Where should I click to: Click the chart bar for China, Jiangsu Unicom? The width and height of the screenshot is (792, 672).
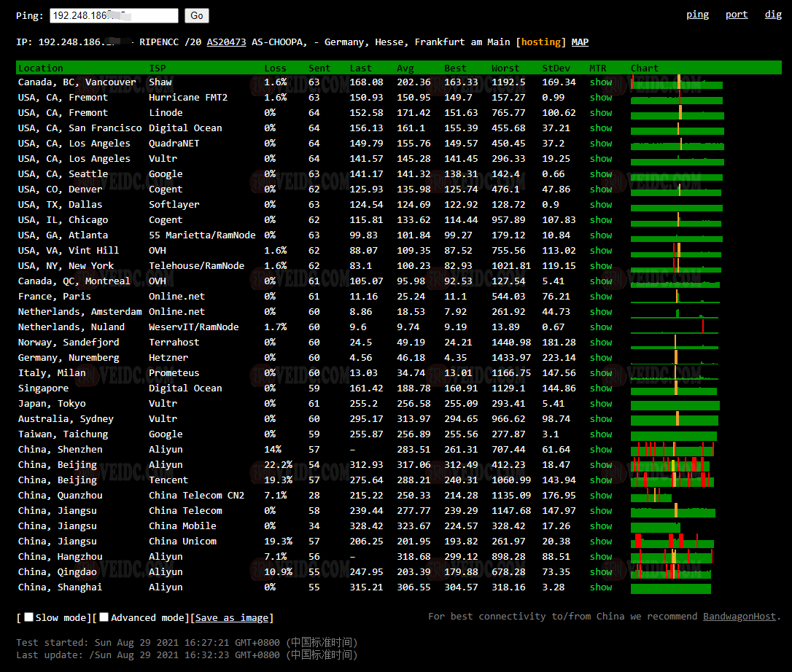click(x=671, y=542)
